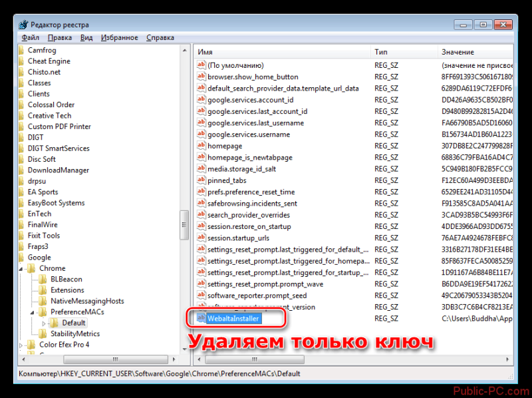Click the icon next to google.services.last_account_id
The height and width of the screenshot is (398, 532).
[x=201, y=111]
